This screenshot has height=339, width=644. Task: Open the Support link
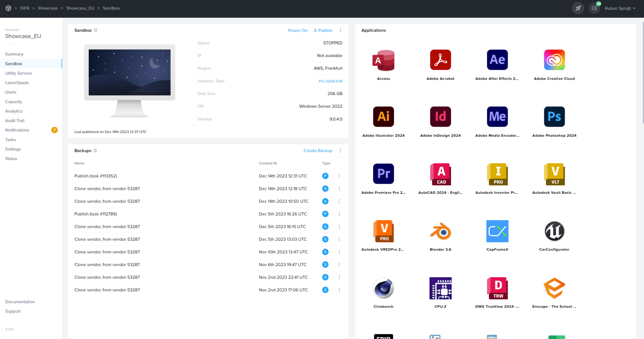point(13,311)
